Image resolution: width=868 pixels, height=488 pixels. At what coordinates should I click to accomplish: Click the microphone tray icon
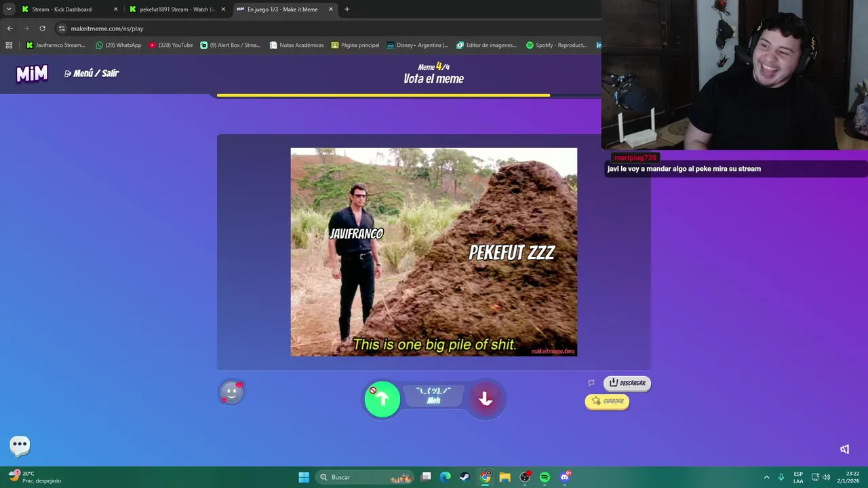click(x=781, y=477)
